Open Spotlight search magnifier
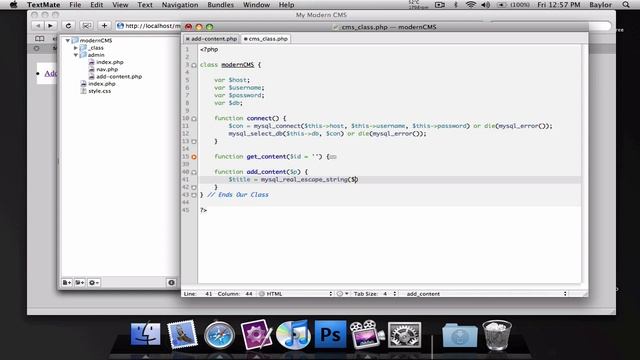640x360 pixels. point(626,5)
